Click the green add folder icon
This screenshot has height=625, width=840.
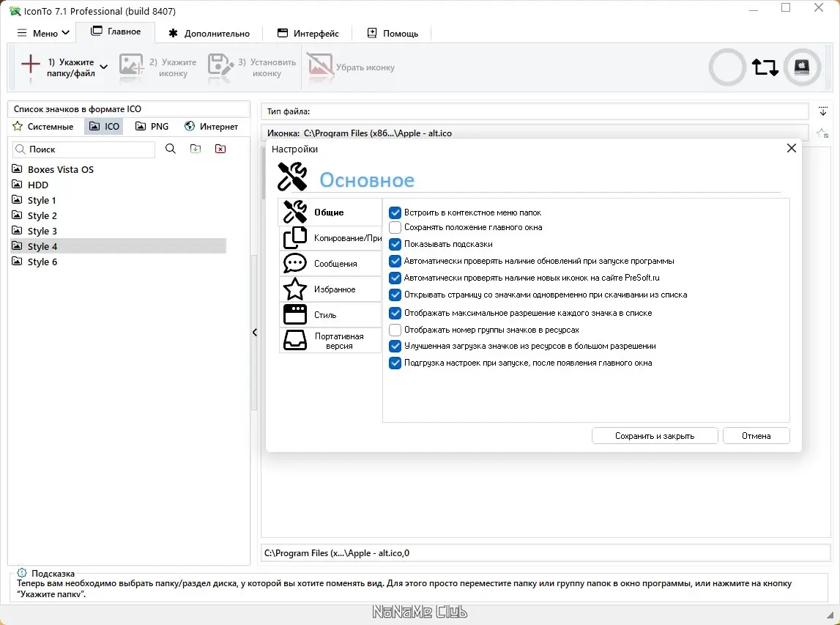[x=196, y=149]
